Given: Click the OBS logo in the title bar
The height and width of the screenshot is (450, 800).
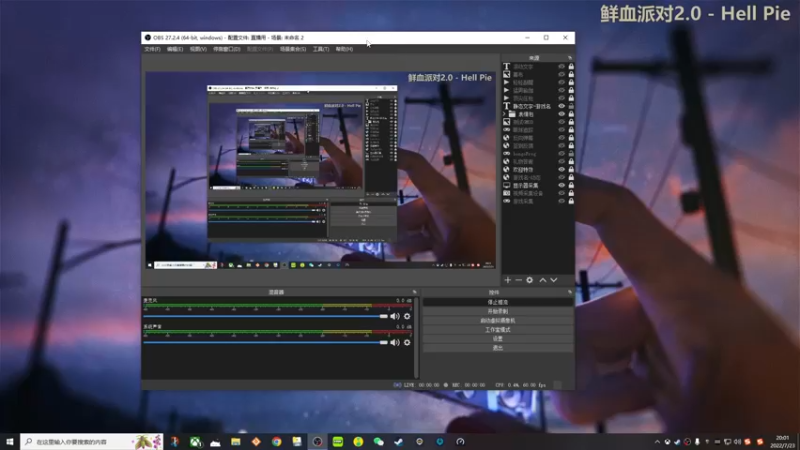Looking at the screenshot, I should [x=148, y=38].
